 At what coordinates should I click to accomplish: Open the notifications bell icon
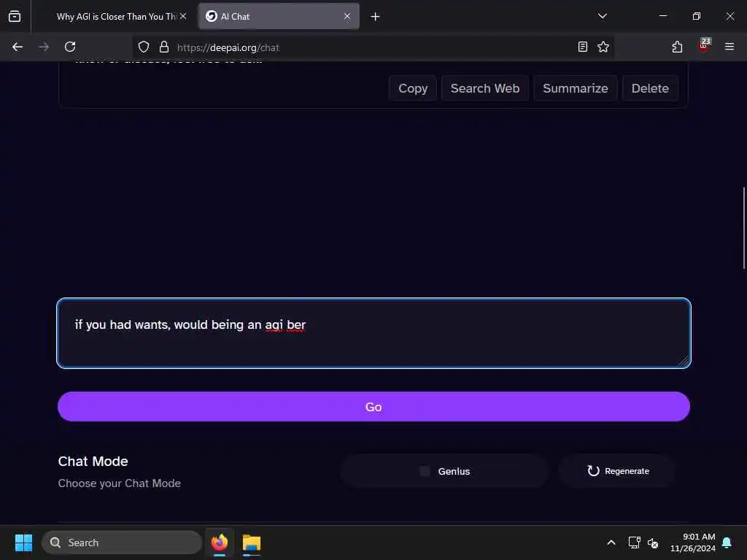coord(727,542)
